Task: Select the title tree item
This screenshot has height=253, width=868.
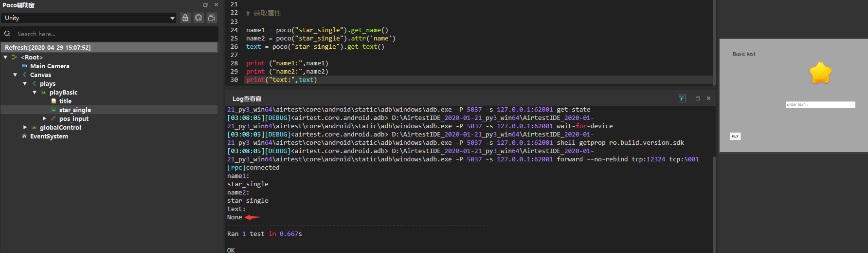Action: 65,101
